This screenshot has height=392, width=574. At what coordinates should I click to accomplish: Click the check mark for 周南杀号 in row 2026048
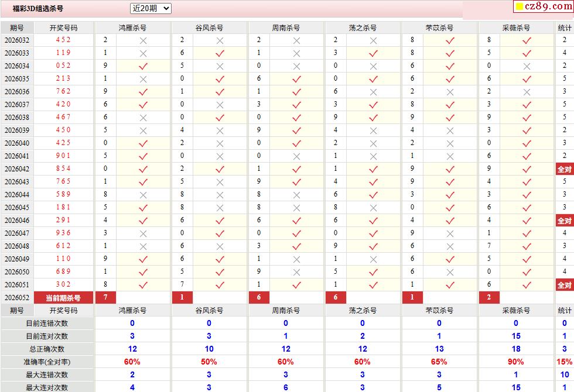pos(296,246)
